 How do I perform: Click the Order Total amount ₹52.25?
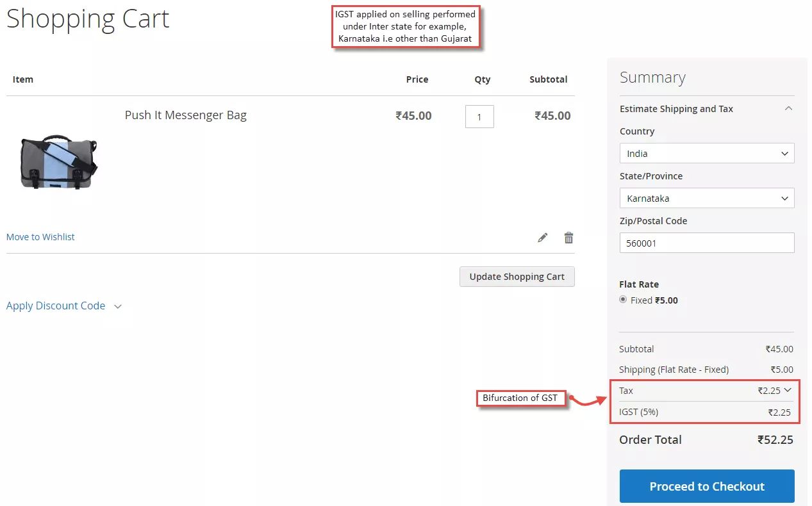(x=775, y=440)
